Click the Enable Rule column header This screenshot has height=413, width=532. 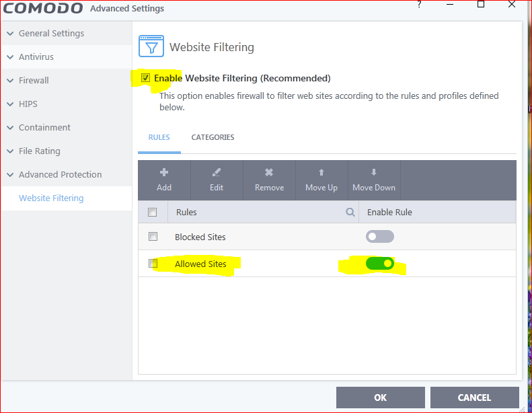(x=389, y=212)
